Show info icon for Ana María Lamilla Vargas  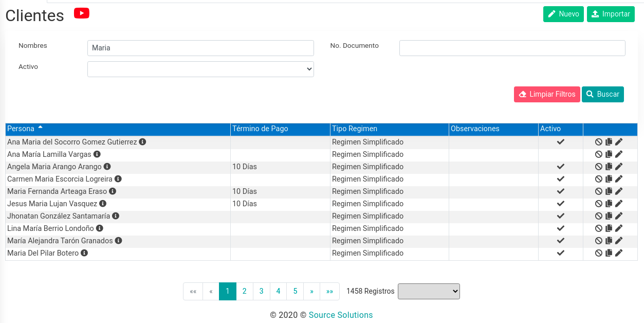[97, 154]
